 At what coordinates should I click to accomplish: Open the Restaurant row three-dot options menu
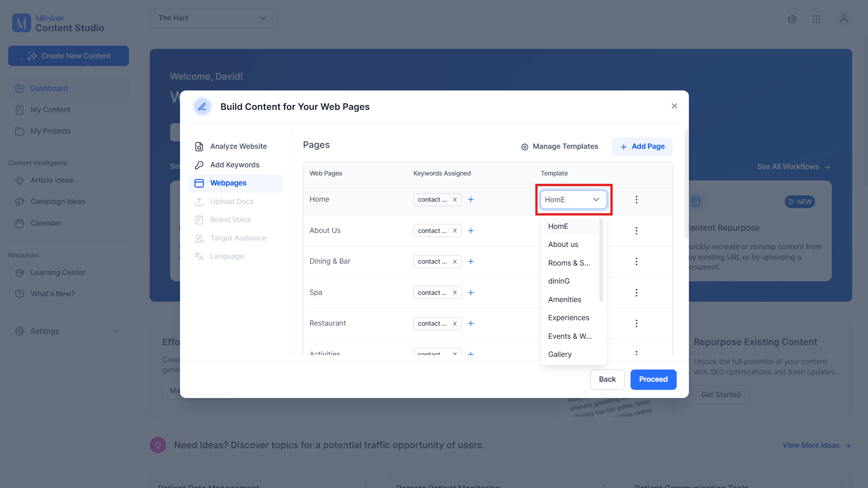(x=636, y=323)
